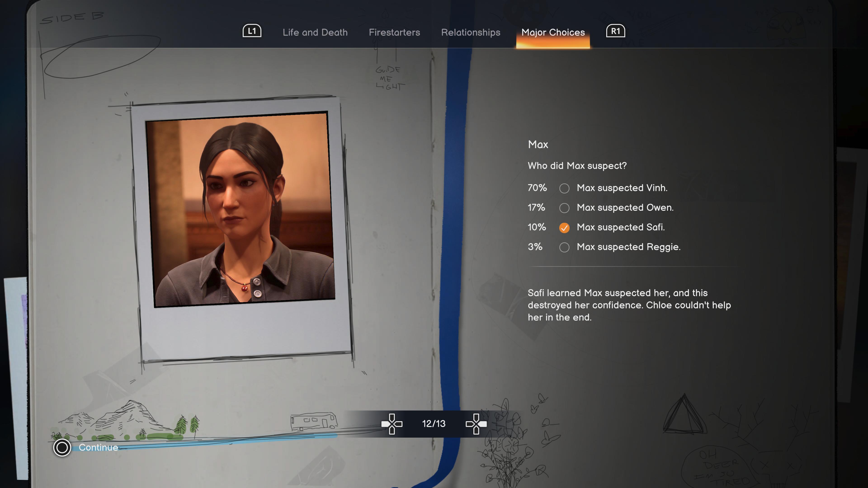Click the 'Max suspected Reggie.' label
Image resolution: width=868 pixels, height=488 pixels.
[x=629, y=247]
